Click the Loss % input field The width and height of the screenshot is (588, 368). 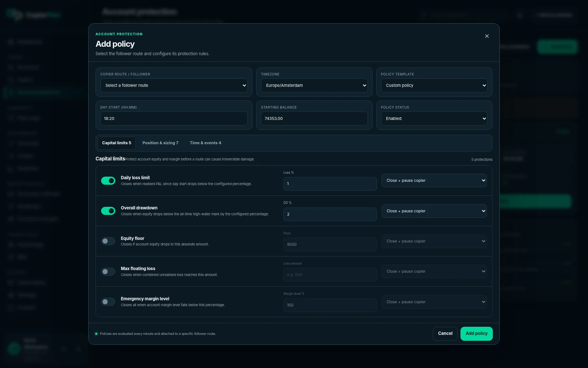(x=330, y=184)
